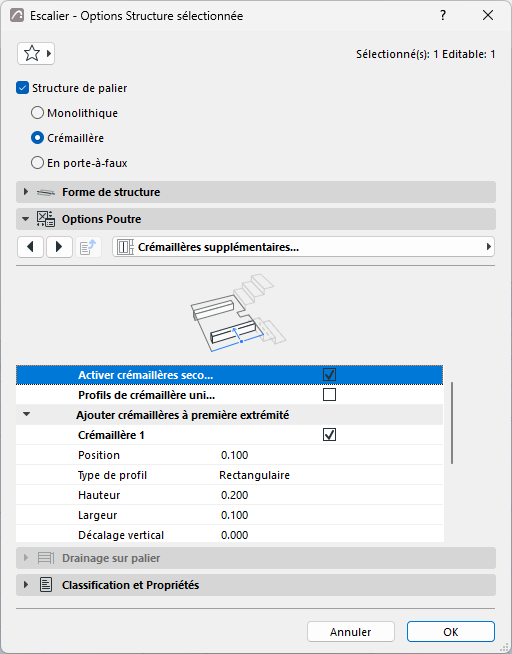
Task: Click the Archicad stair icon in title bar
Action: tap(17, 15)
